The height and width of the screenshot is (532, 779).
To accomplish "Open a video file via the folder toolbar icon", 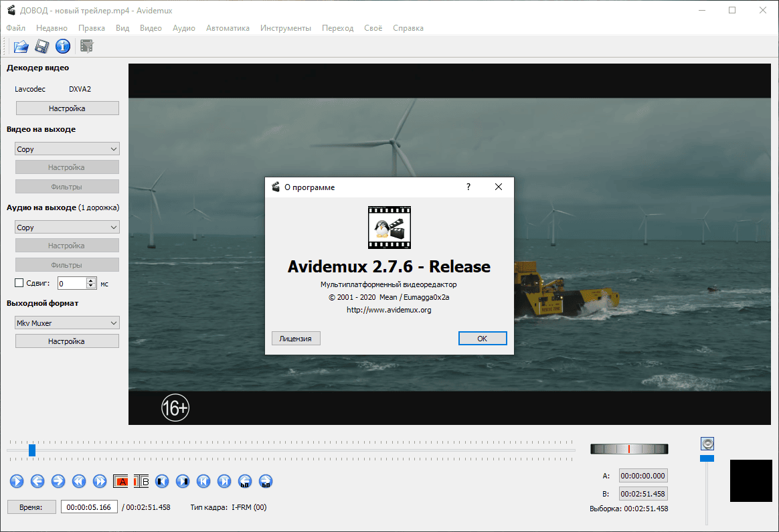I will [x=21, y=46].
